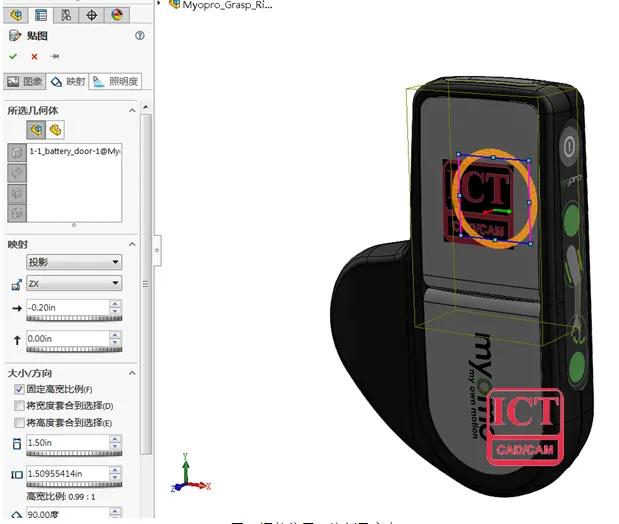Click the pushpin keep-visible icon
This screenshot has height=524, width=619.
click(x=55, y=57)
